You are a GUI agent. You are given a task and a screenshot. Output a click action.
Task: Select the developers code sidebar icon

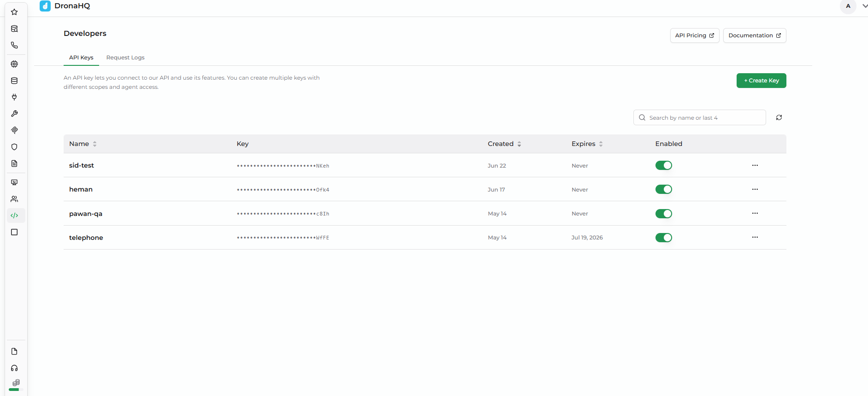click(x=14, y=215)
